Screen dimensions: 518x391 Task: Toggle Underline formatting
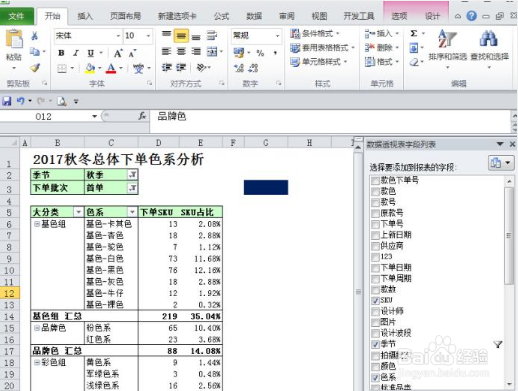(x=91, y=53)
